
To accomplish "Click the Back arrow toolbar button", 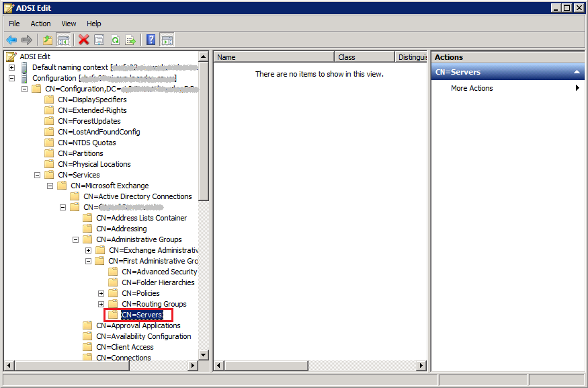I will click(11, 40).
